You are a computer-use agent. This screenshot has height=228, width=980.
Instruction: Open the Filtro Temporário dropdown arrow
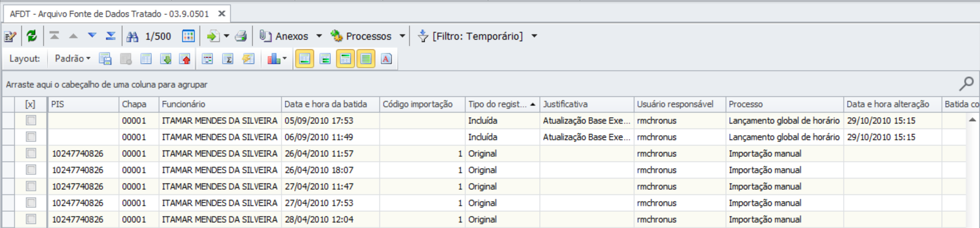click(534, 36)
